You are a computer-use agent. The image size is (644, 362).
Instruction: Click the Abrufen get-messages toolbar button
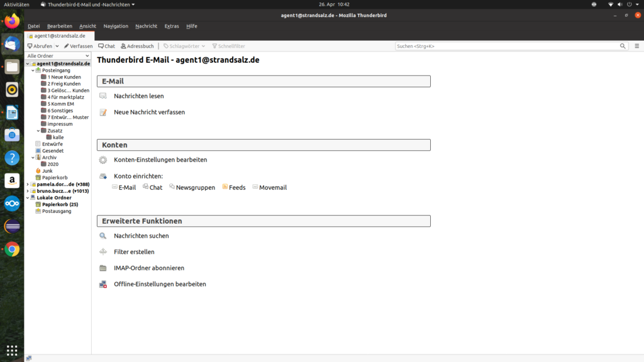tap(40, 46)
